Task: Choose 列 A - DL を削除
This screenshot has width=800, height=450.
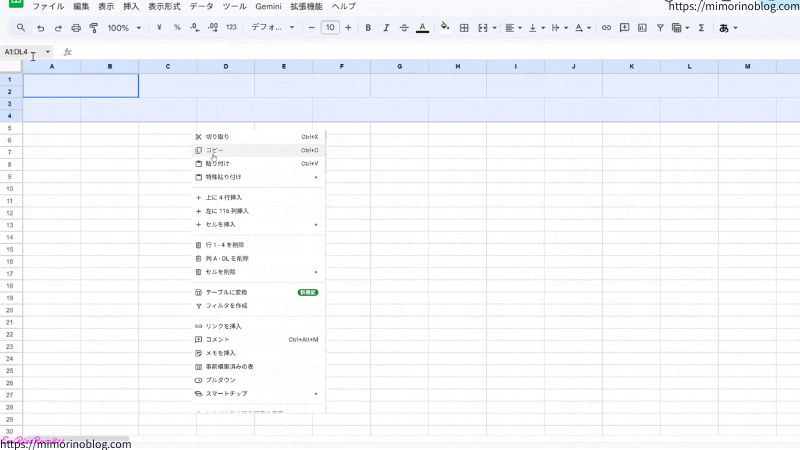Action: [258, 259]
